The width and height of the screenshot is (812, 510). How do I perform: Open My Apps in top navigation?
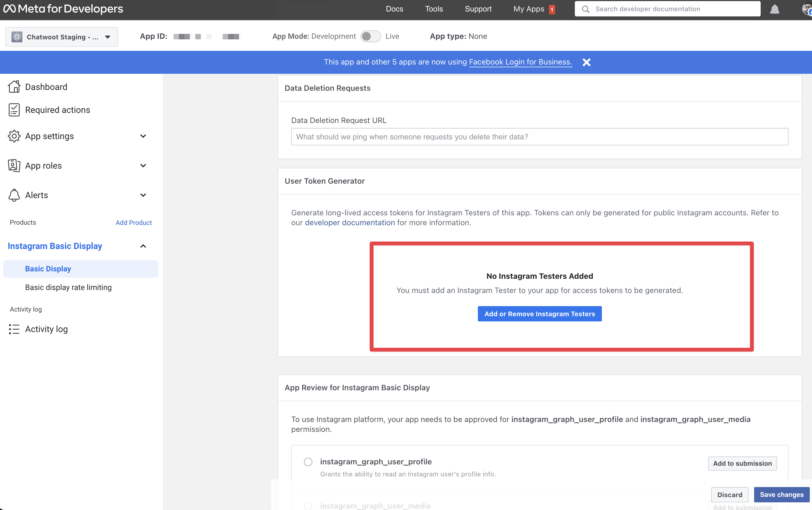point(528,9)
